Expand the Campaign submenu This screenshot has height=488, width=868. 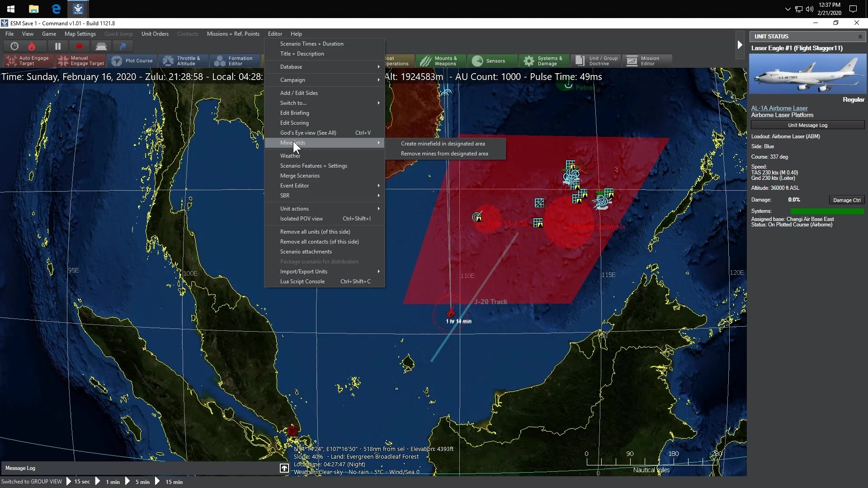[325, 80]
